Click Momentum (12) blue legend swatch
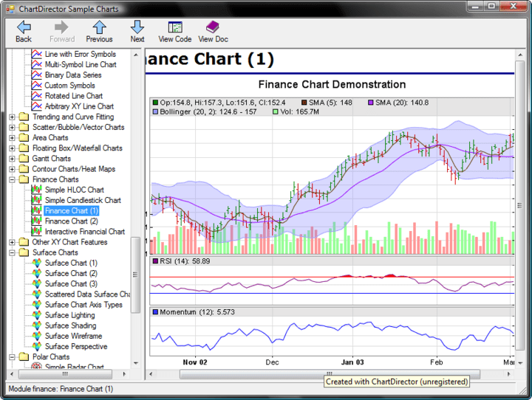This screenshot has width=532, height=400. 155,312
